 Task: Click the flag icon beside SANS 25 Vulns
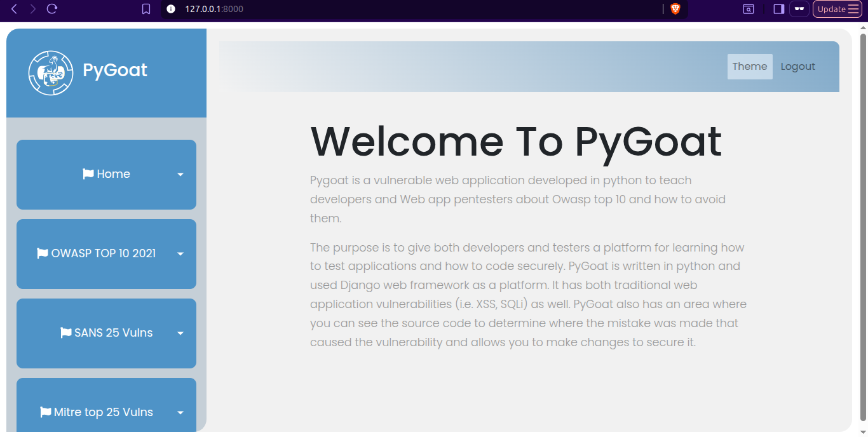pos(65,333)
